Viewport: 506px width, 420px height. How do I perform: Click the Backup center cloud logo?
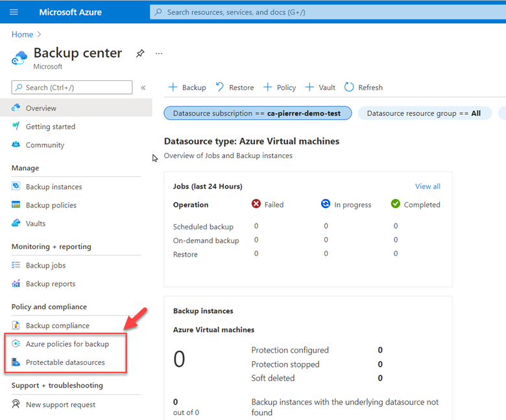coord(19,58)
